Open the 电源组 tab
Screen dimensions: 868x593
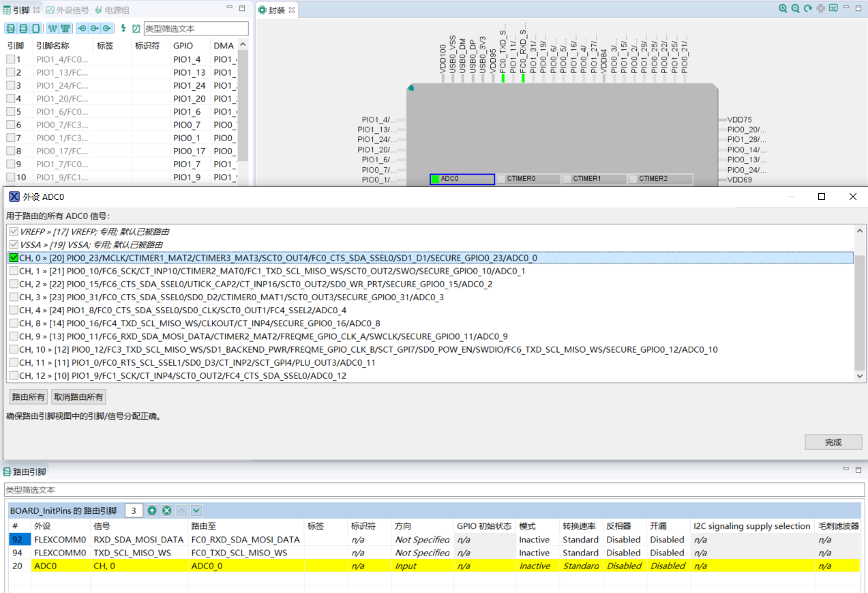click(x=117, y=10)
